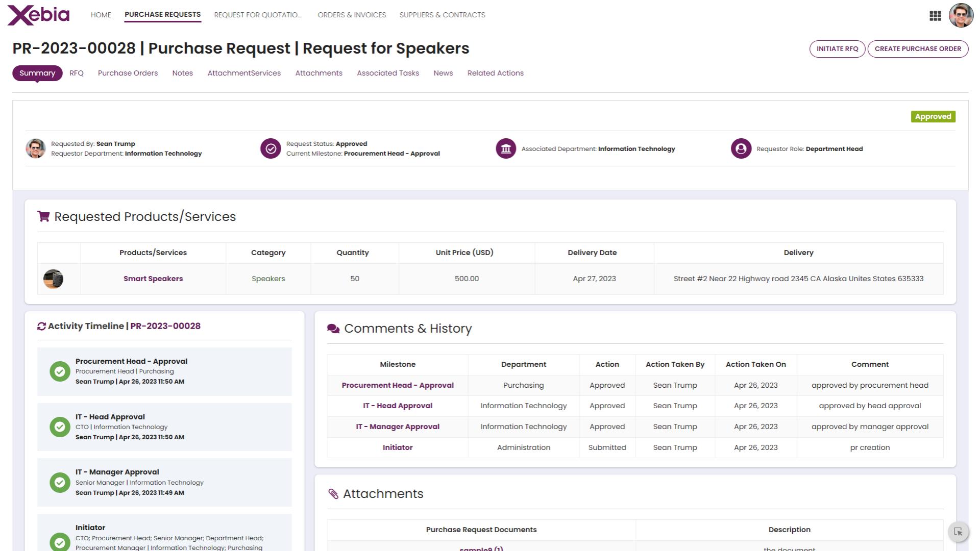This screenshot has width=980, height=551.
Task: Click the Comments & History chat icon
Action: [x=333, y=329]
